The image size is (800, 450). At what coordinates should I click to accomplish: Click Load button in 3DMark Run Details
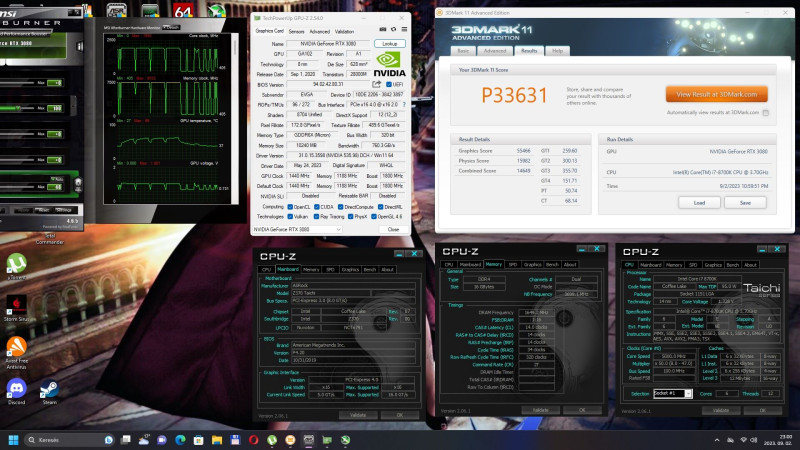(x=699, y=203)
